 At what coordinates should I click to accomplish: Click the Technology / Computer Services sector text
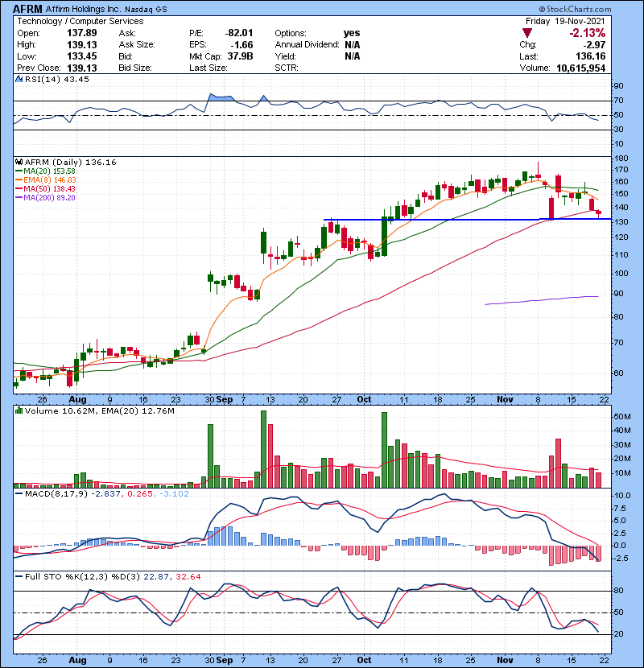(x=80, y=21)
